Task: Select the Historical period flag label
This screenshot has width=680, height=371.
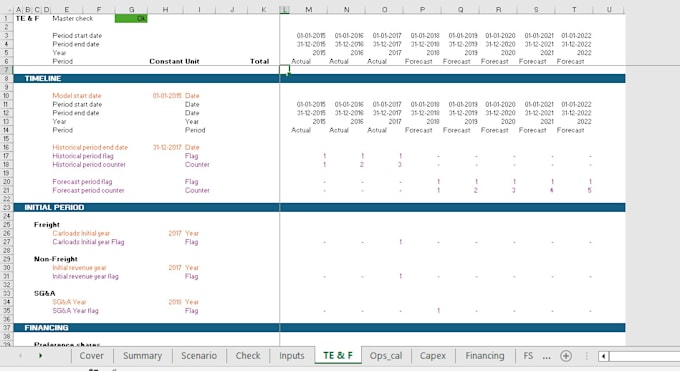Action: (x=83, y=156)
